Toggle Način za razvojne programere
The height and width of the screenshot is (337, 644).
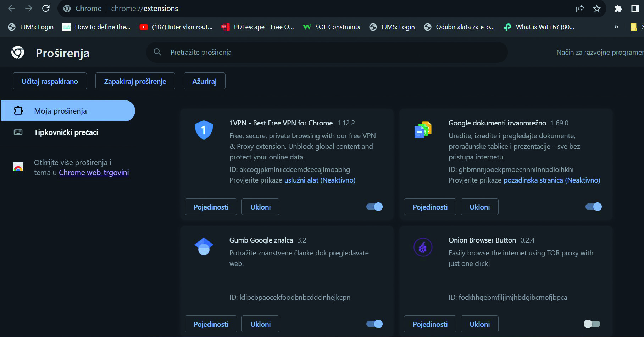tap(600, 52)
